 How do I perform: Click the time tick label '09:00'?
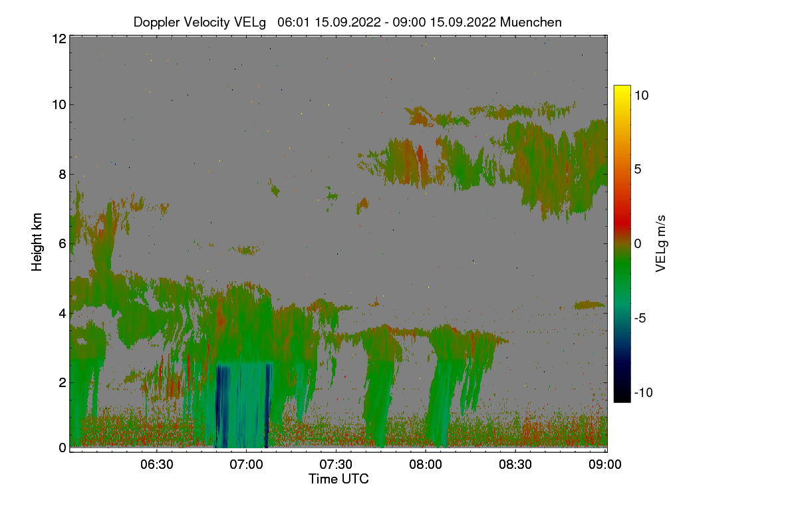point(604,464)
